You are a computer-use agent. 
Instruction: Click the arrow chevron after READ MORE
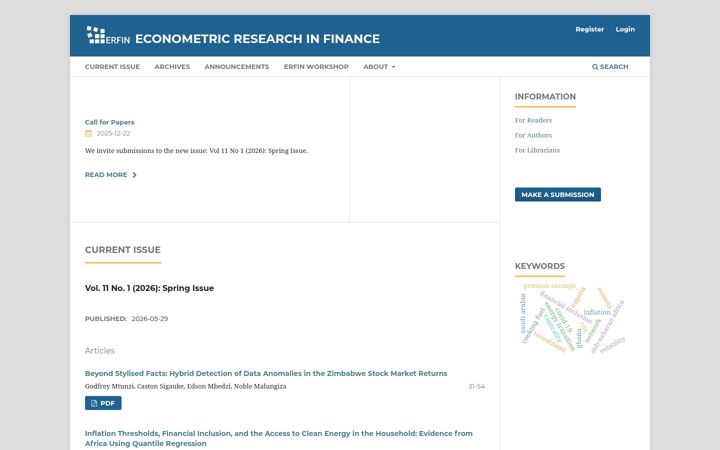[x=134, y=175]
